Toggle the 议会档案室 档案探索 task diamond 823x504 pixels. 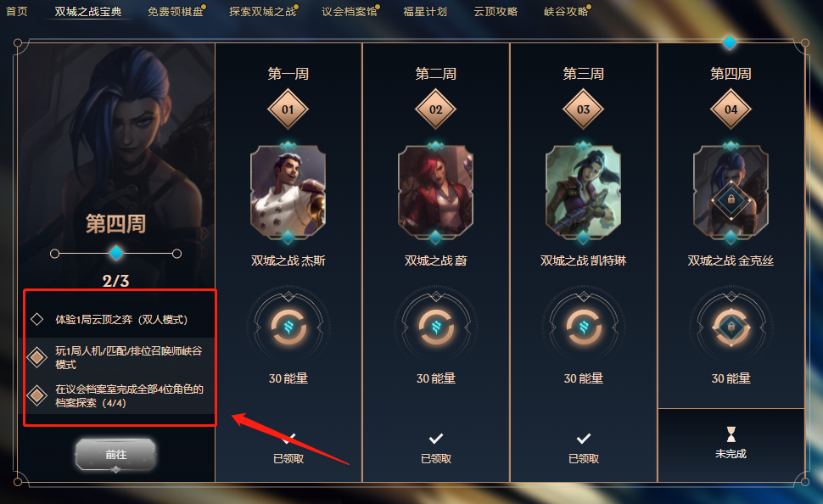coord(36,395)
